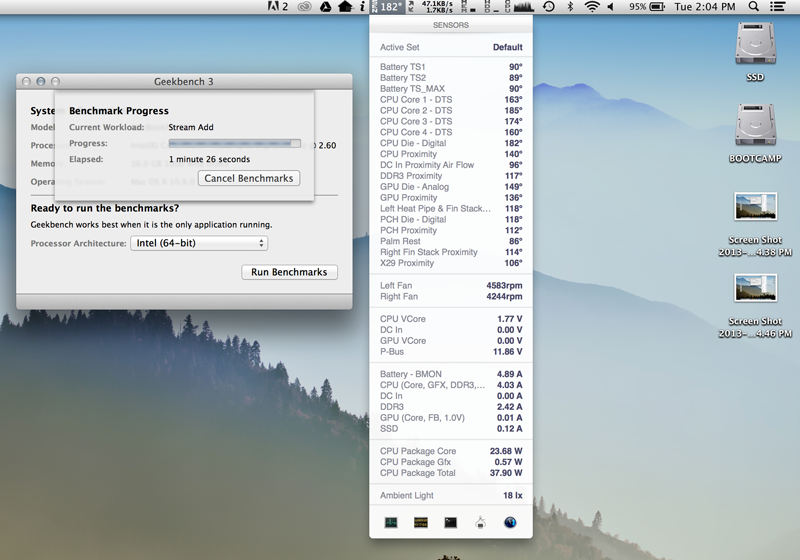The image size is (800, 560).
Task: Minimize the Geekbench 3 window
Action: click(x=41, y=82)
